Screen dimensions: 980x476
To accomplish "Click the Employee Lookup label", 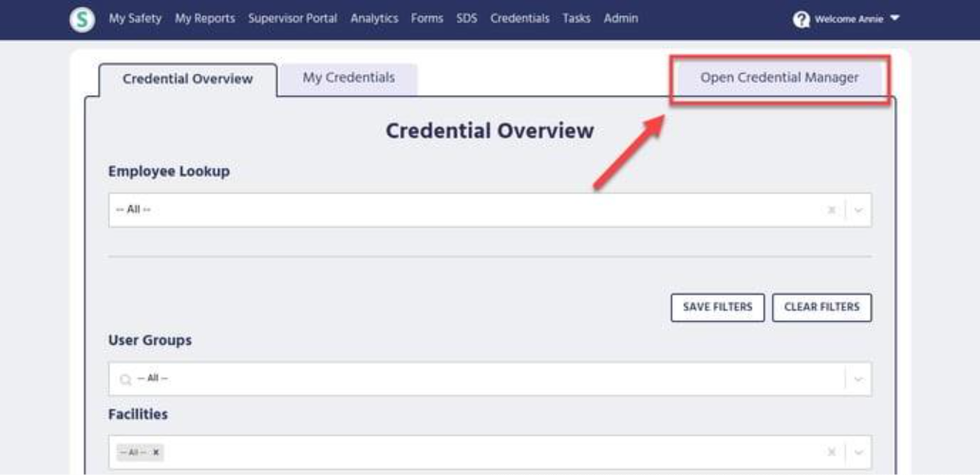I will point(169,171).
